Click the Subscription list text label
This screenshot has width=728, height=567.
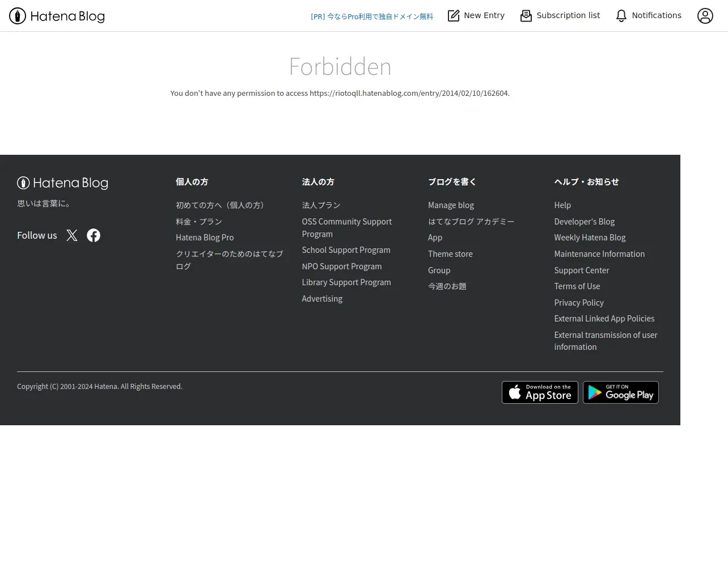pos(568,15)
